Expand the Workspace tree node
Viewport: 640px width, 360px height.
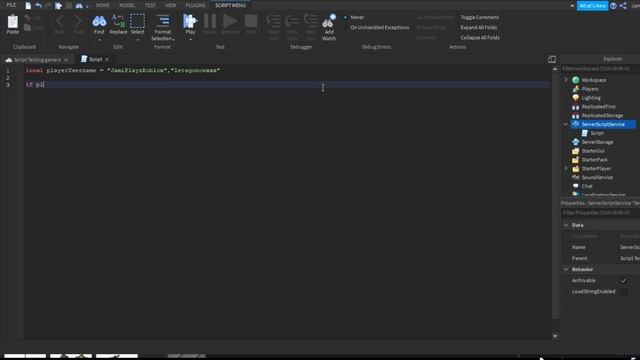(x=566, y=80)
